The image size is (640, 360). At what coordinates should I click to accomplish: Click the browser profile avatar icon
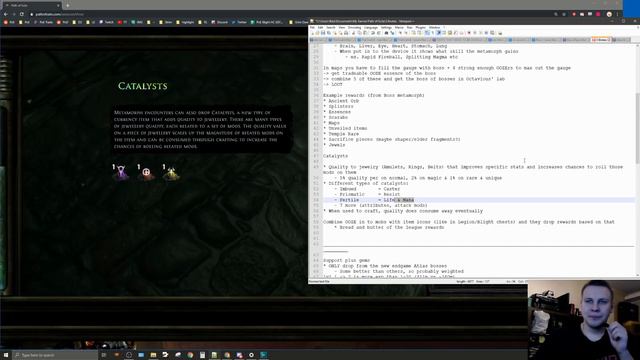[x=609, y=14]
